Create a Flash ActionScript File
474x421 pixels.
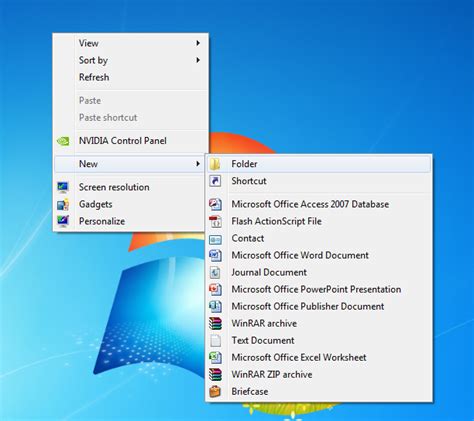click(319, 221)
